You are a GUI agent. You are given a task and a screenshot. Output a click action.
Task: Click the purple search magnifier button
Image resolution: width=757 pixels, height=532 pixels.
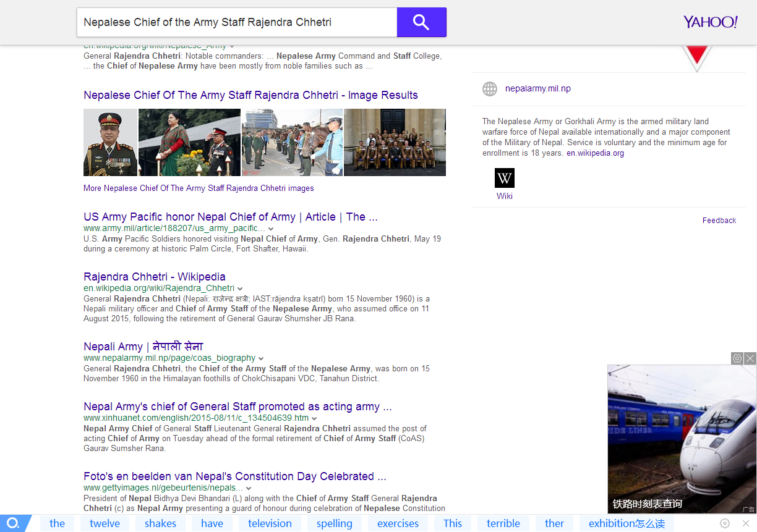(421, 22)
